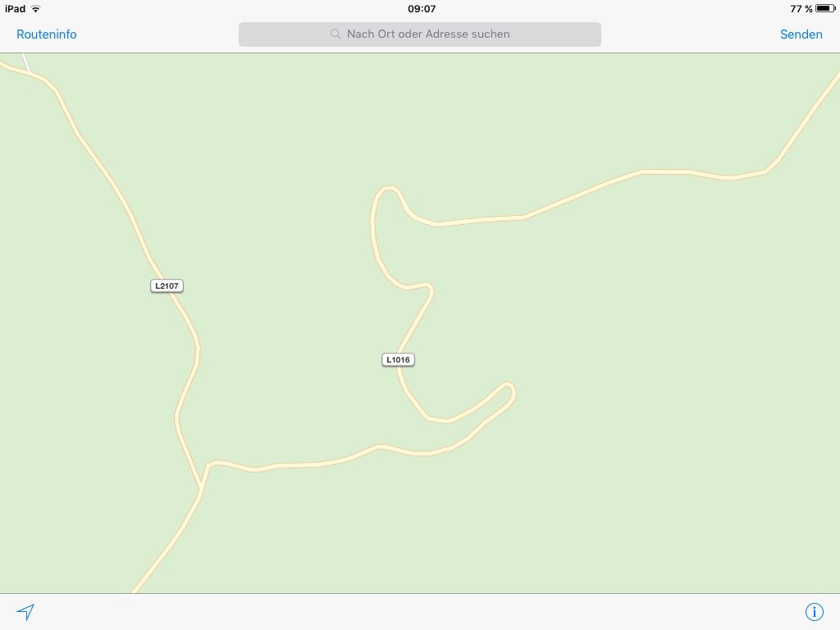Open Routeninfo
The height and width of the screenshot is (630, 840).
point(47,34)
